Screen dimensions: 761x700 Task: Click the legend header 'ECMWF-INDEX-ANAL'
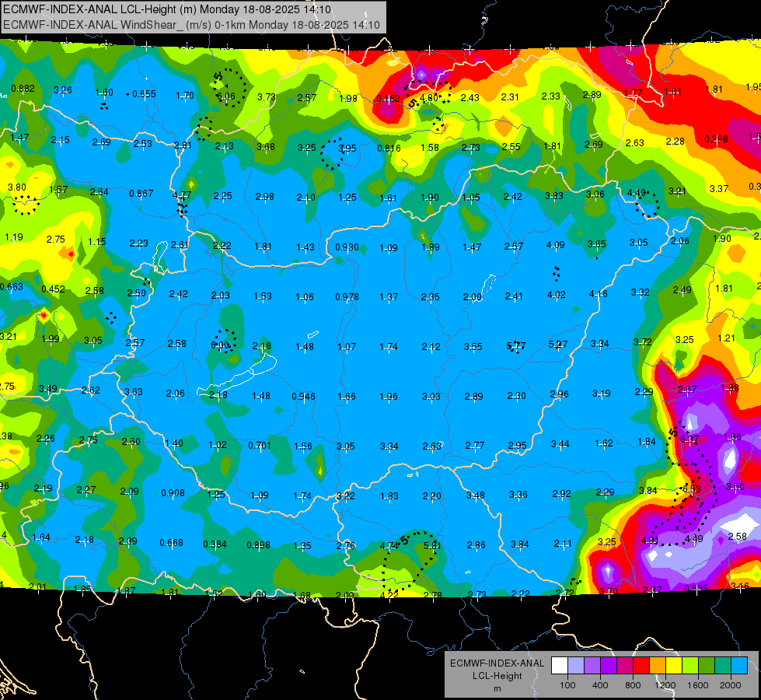(497, 663)
